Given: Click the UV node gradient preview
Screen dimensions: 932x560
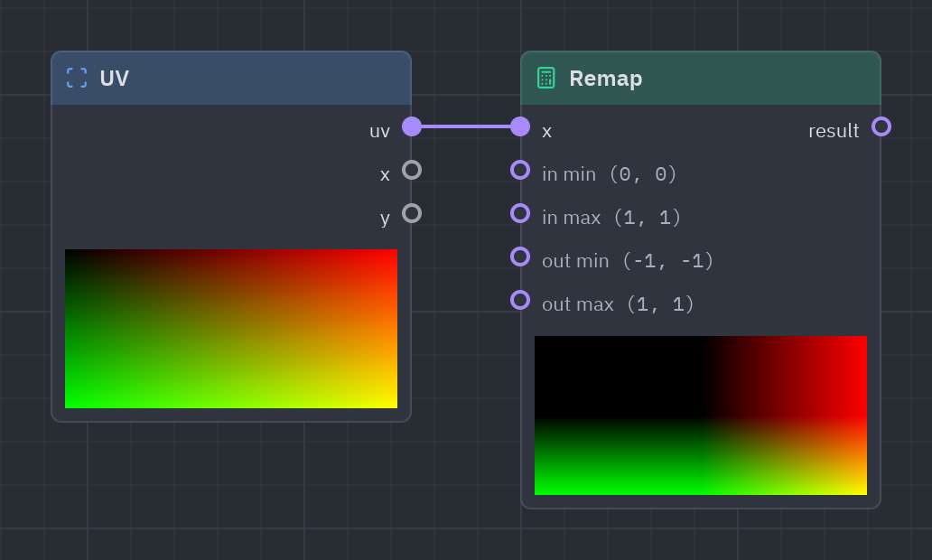Looking at the screenshot, I should [x=231, y=329].
